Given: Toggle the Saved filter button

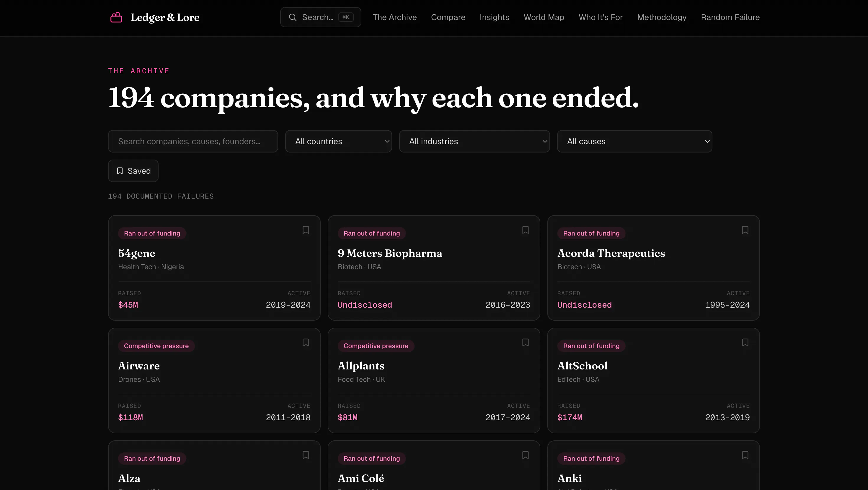Looking at the screenshot, I should click(133, 171).
